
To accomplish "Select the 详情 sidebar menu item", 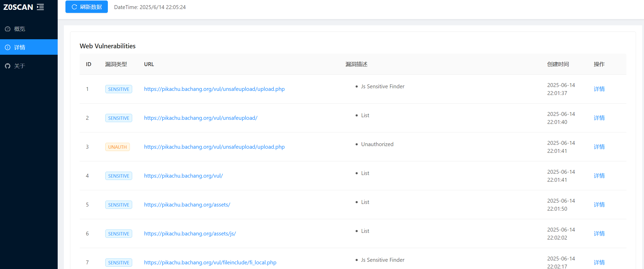I will [29, 47].
